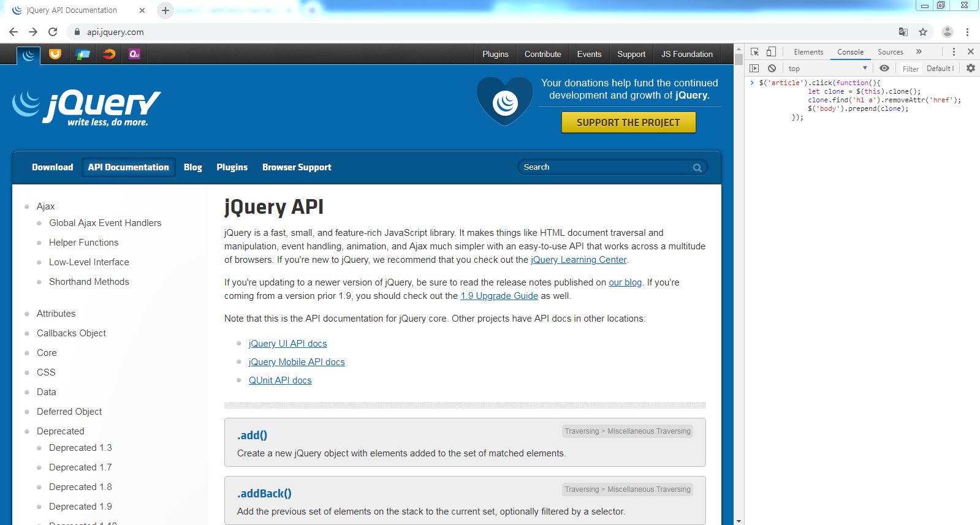
Task: Click the donation heart icon
Action: point(505,101)
